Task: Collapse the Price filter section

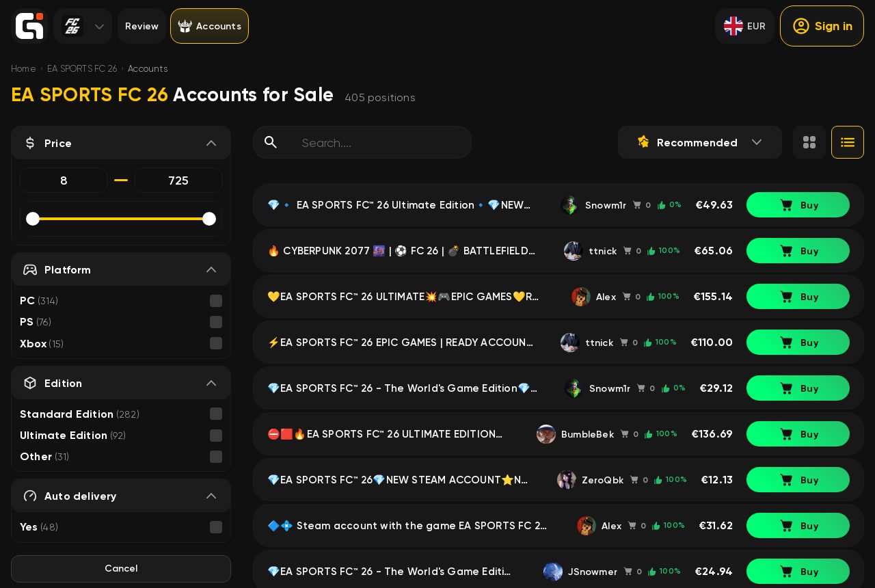Action: pos(211,143)
